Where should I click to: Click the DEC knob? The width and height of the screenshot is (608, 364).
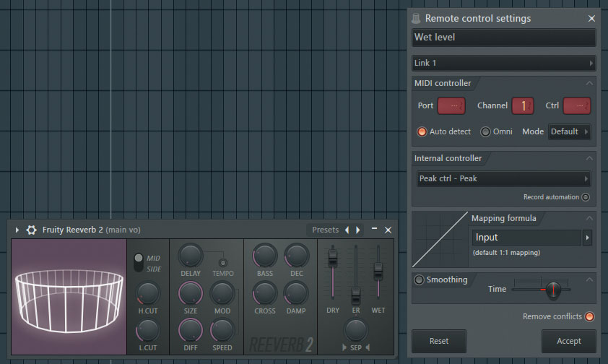(297, 256)
